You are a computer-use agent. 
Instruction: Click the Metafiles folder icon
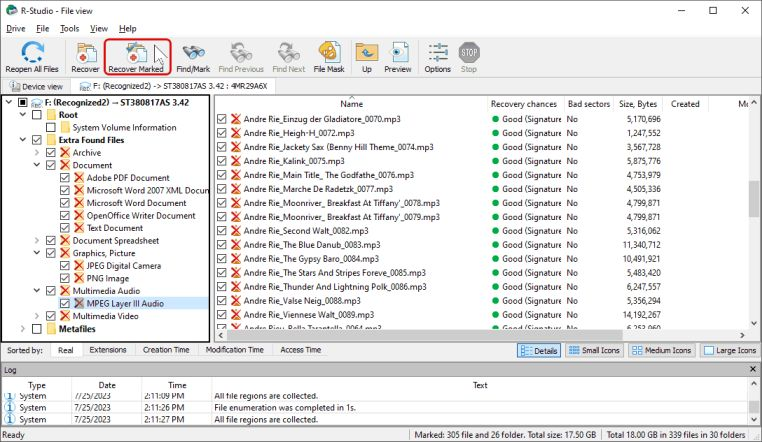[x=51, y=329]
